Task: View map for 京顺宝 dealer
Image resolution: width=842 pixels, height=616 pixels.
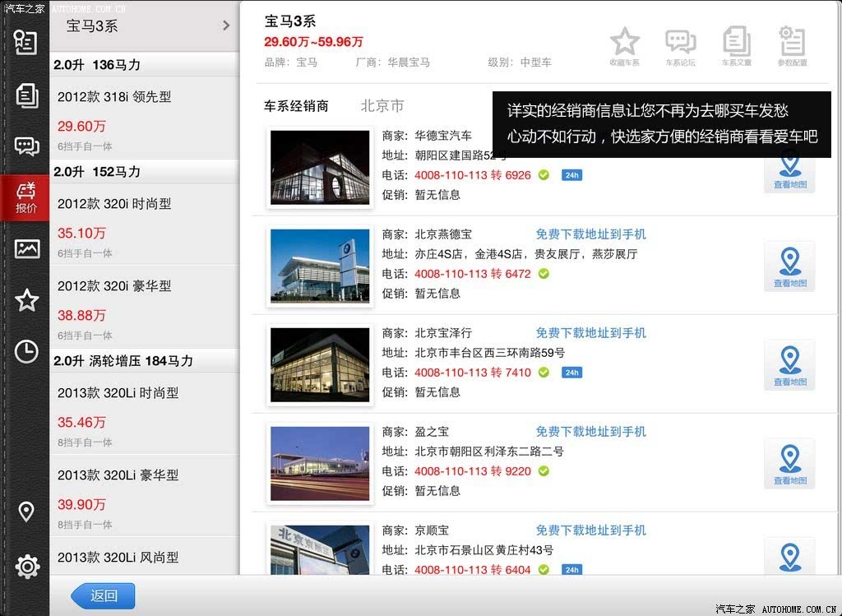Action: (x=789, y=557)
